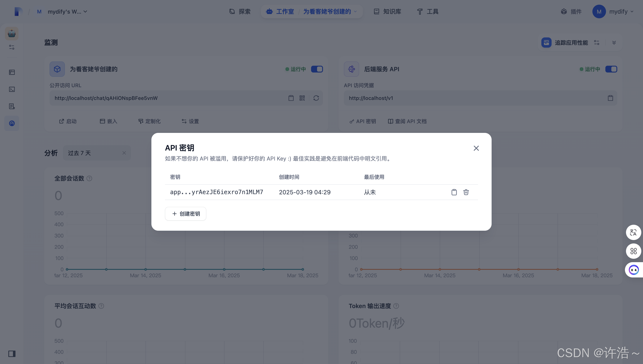Clear the 过去 7 天 time filter
The width and height of the screenshot is (643, 364).
point(124,153)
